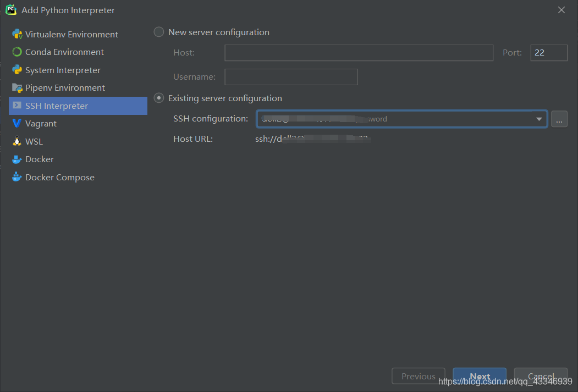The image size is (578, 392).
Task: Focus the Port field showing 22
Action: 549,53
